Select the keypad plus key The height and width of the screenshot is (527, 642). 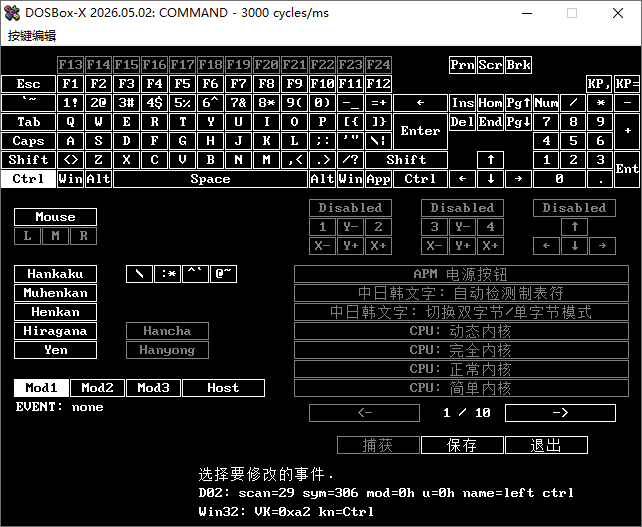pyautogui.click(x=627, y=131)
